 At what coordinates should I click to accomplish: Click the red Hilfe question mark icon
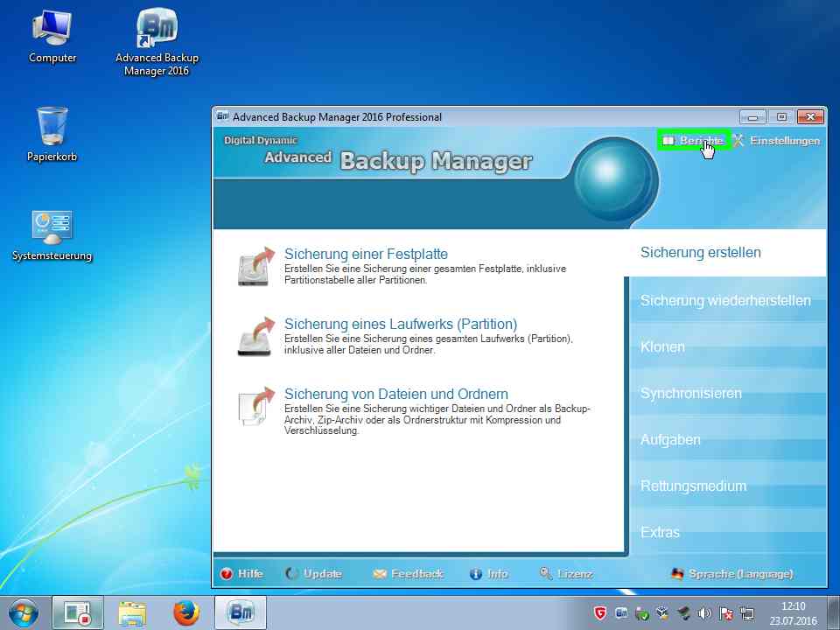click(x=227, y=574)
